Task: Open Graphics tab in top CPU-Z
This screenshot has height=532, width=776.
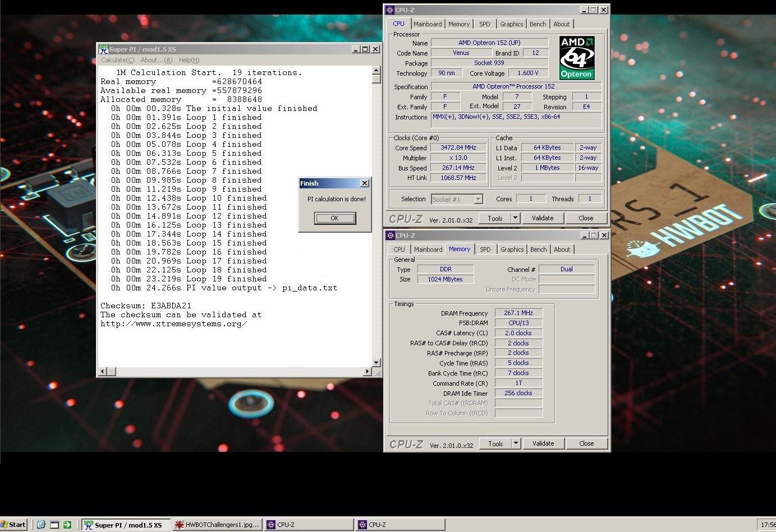Action: click(x=512, y=24)
